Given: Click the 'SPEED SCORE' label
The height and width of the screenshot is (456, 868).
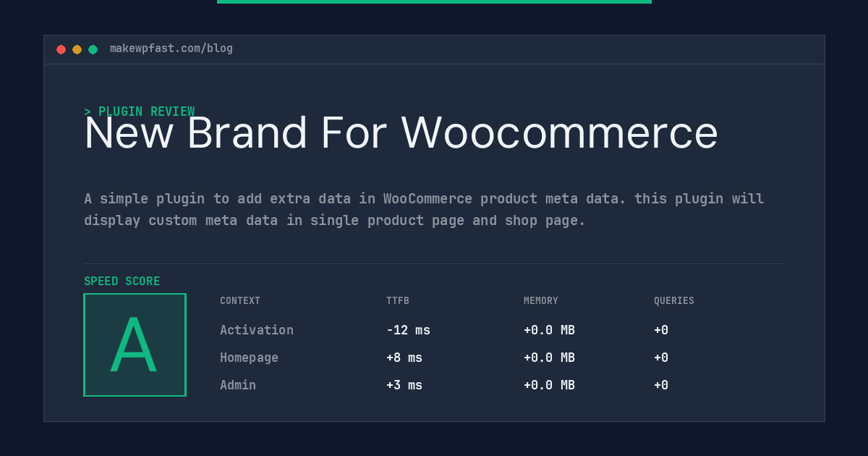Looking at the screenshot, I should click(122, 282).
